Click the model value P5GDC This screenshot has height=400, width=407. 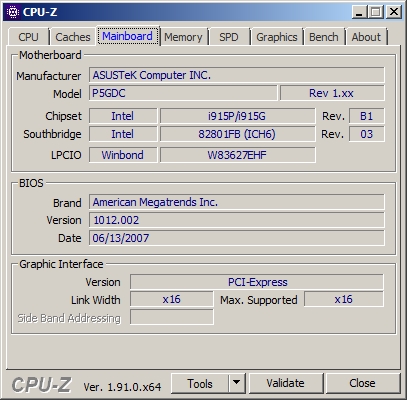click(183, 93)
